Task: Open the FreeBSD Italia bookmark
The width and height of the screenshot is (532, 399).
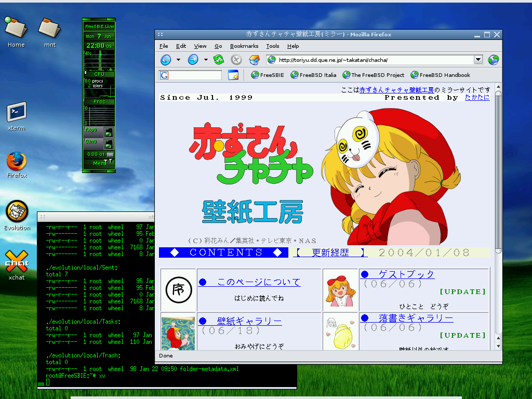Action: 313,75
